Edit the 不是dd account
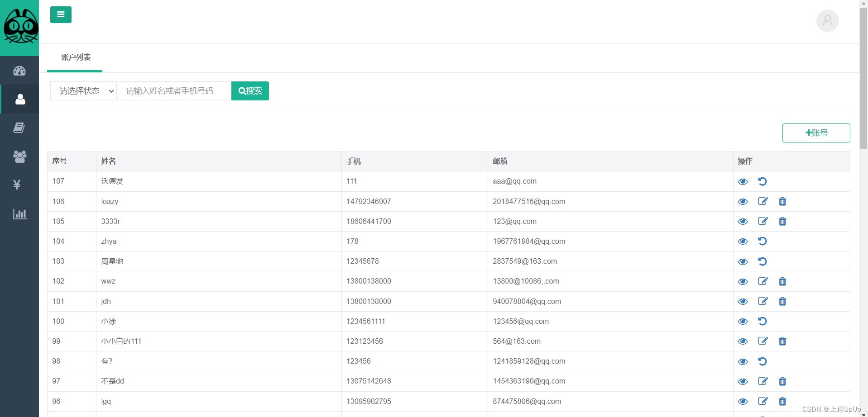Image resolution: width=868 pixels, height=417 pixels. coord(763,381)
